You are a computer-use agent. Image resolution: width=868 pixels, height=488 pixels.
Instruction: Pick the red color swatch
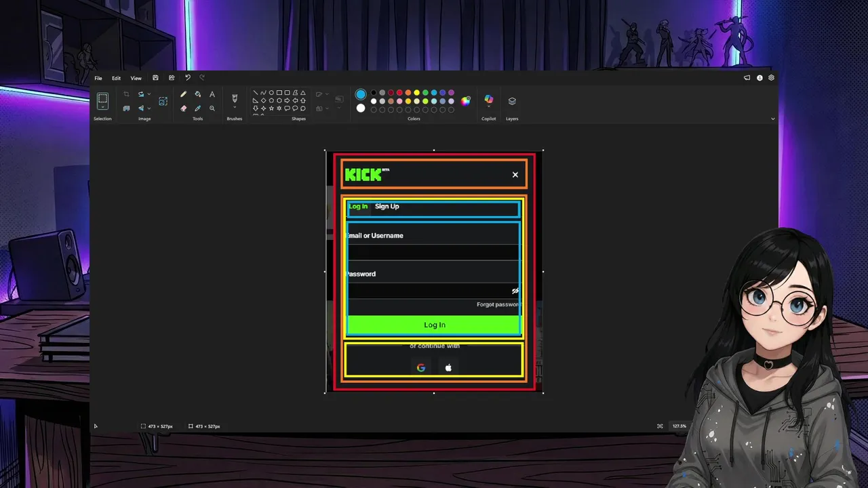(399, 93)
